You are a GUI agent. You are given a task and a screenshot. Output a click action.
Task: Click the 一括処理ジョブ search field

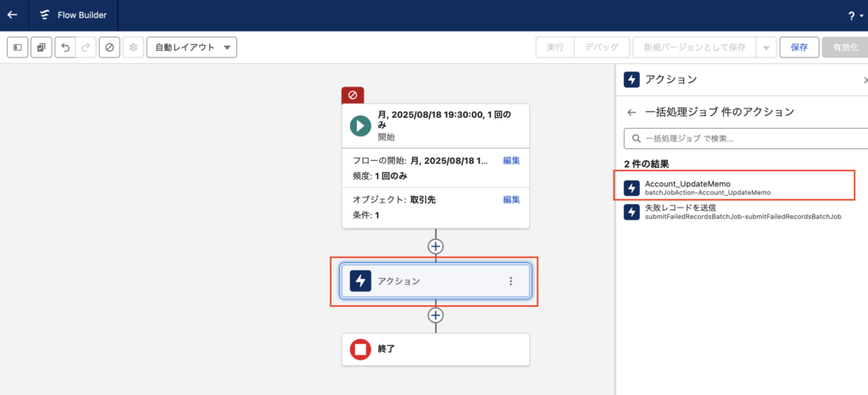(x=746, y=137)
